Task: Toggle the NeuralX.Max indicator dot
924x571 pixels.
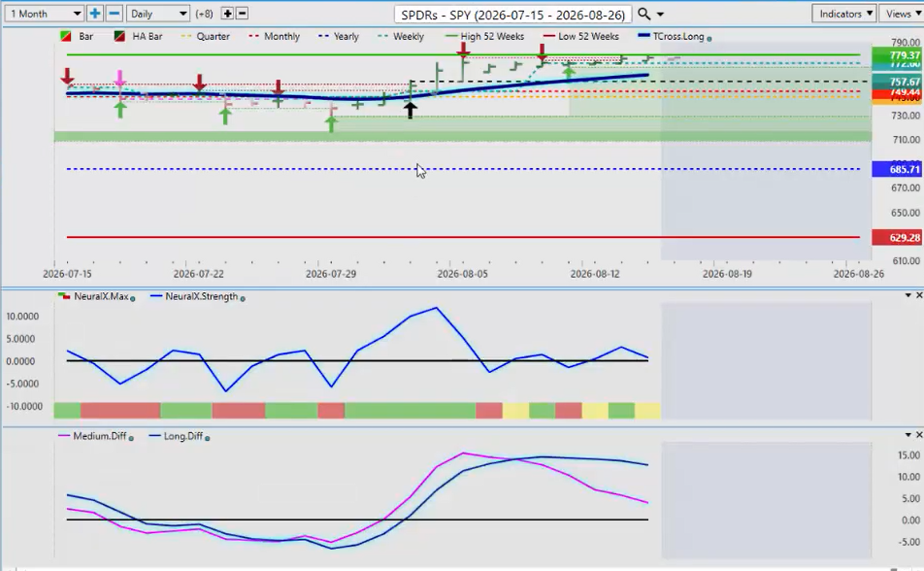Action: (133, 298)
